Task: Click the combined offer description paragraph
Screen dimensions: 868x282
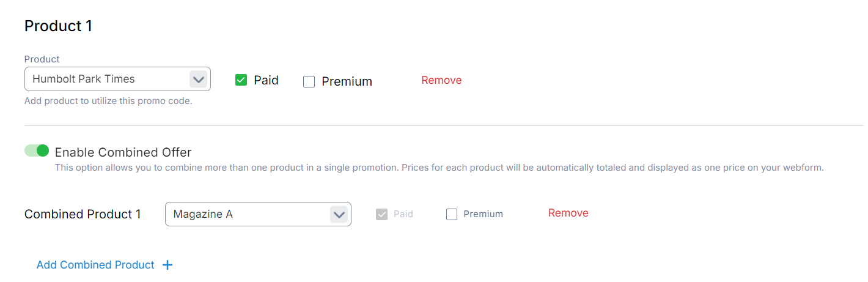Action: (x=439, y=167)
